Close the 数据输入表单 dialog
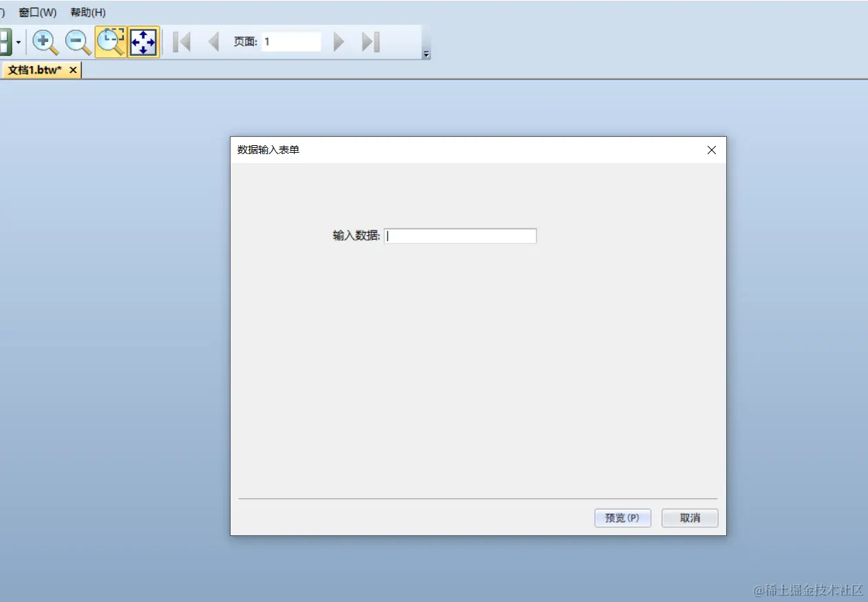 coord(712,150)
